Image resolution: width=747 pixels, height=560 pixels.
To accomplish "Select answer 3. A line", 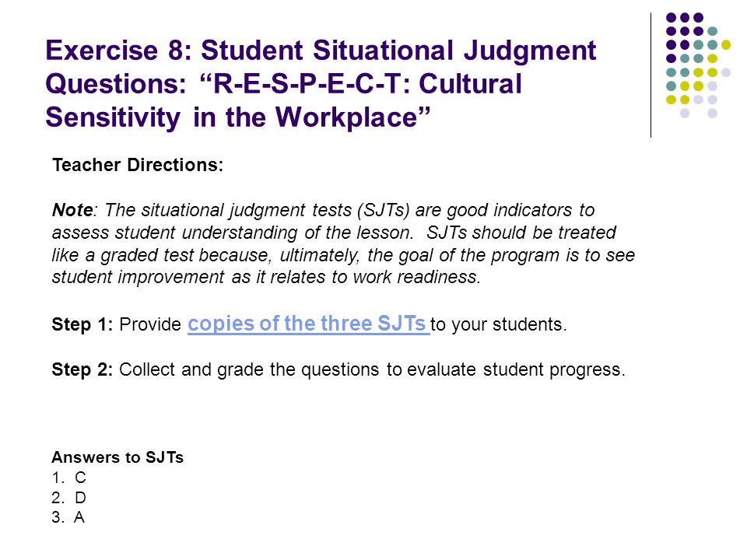I will point(68,518).
